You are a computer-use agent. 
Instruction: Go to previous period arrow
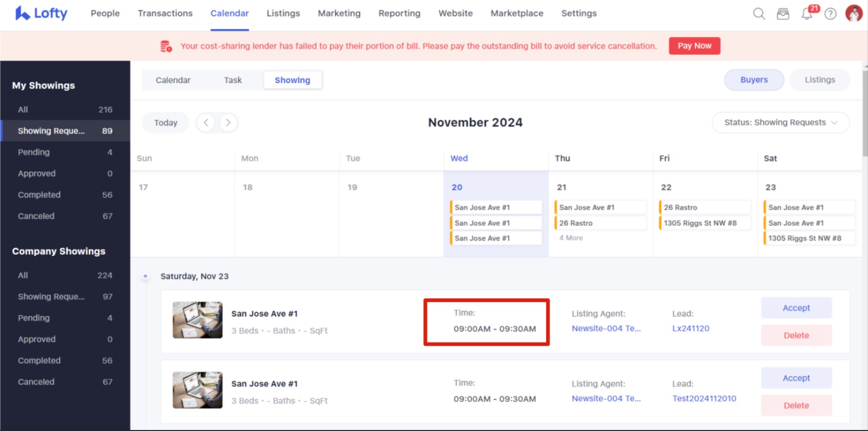206,123
